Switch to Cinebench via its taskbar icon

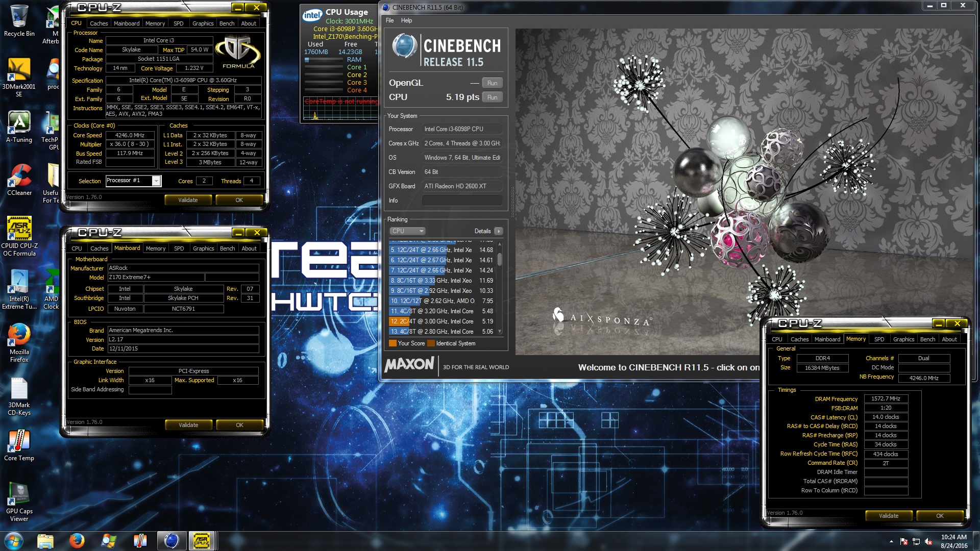click(171, 541)
